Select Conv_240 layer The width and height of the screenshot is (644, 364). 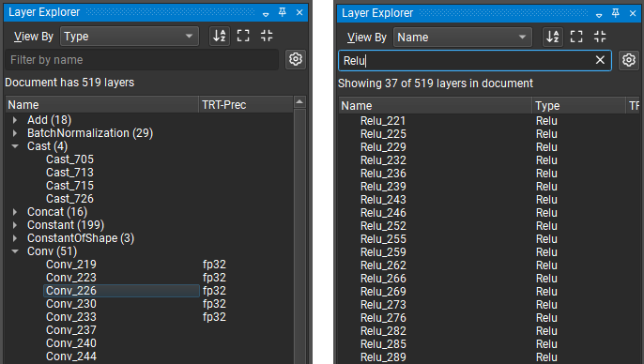(71, 343)
